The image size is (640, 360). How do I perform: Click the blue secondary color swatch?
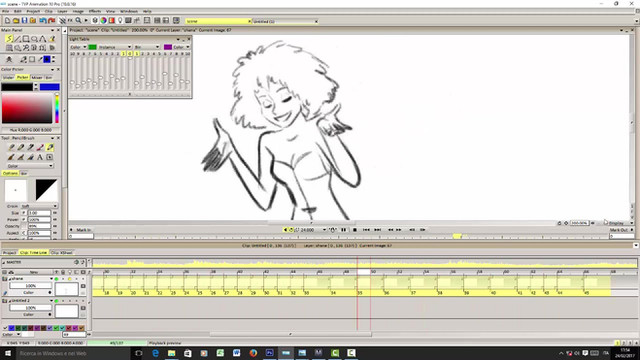(50, 87)
